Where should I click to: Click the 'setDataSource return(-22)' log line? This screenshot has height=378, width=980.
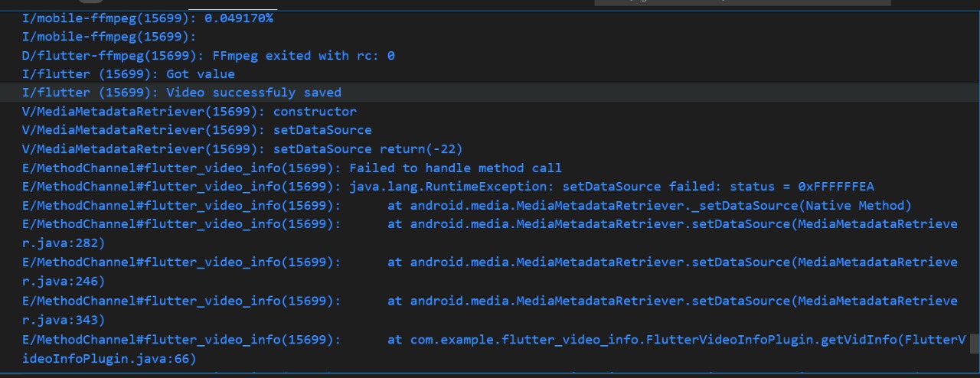click(x=242, y=149)
